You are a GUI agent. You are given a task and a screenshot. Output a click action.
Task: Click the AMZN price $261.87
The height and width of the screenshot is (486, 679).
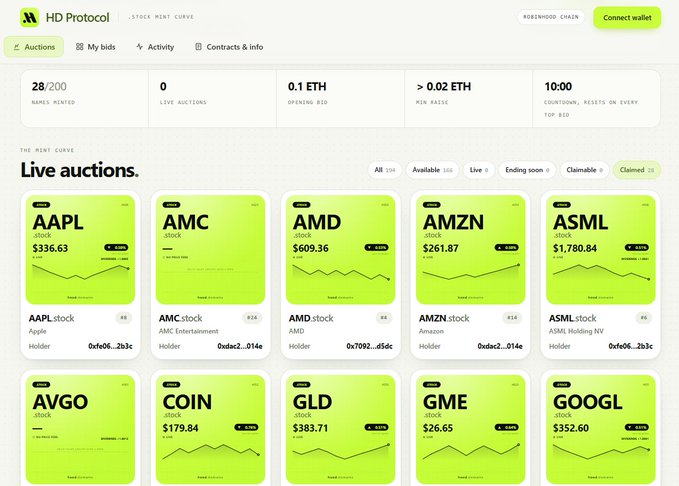[x=441, y=248]
